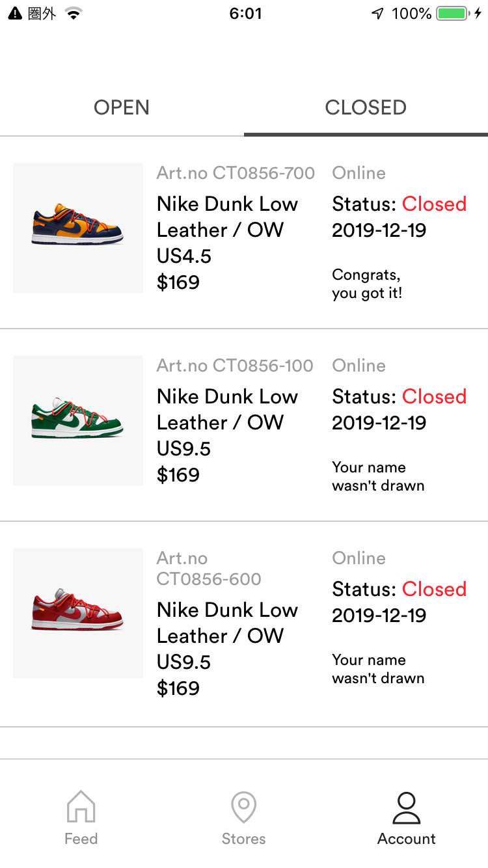Open the Stores map pin icon
Screen dimensions: 488x868
[243, 807]
